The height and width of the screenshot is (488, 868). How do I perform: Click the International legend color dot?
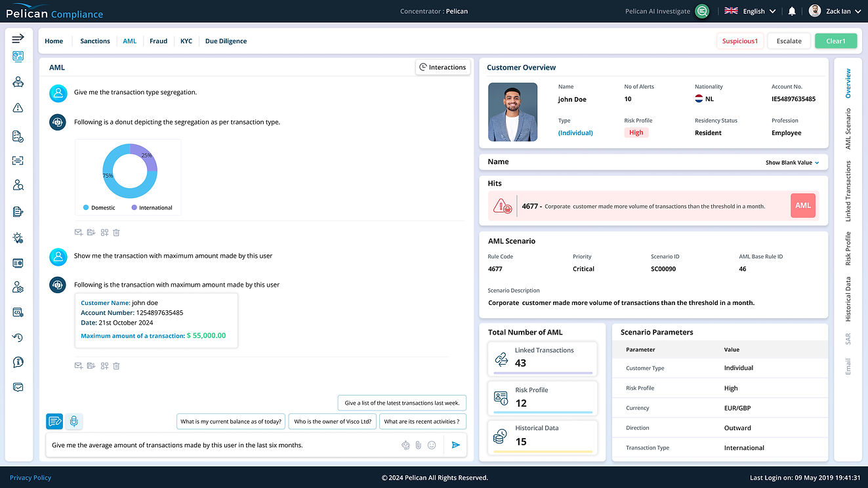[x=134, y=207]
